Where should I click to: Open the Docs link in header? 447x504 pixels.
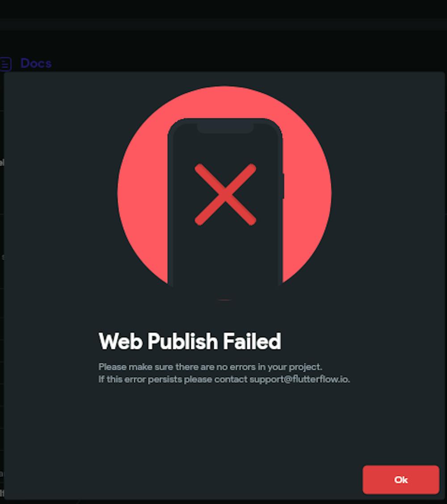click(x=36, y=63)
